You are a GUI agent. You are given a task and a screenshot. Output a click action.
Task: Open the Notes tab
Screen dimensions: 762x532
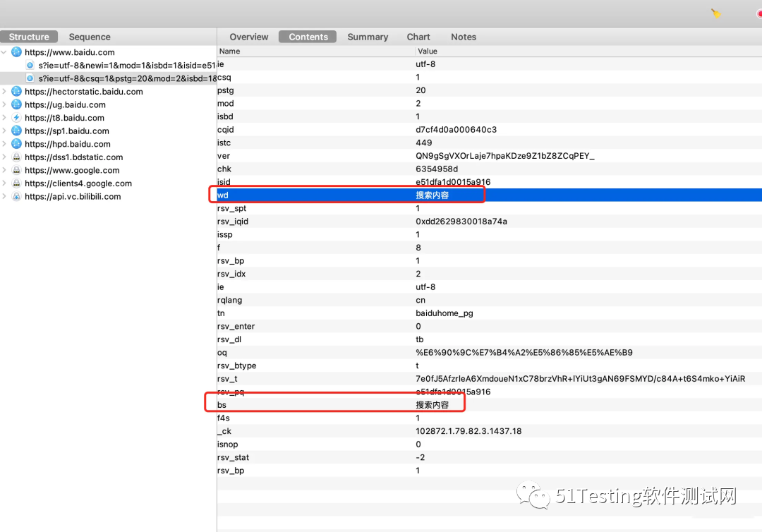(x=464, y=37)
